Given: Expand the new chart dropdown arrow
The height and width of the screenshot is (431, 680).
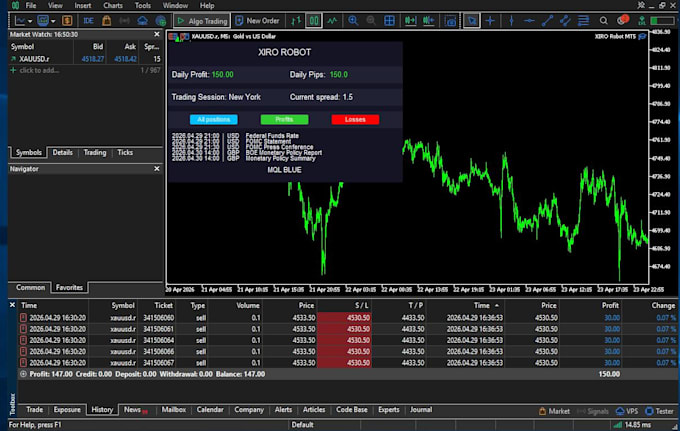Looking at the screenshot, I should pyautogui.click(x=30, y=21).
